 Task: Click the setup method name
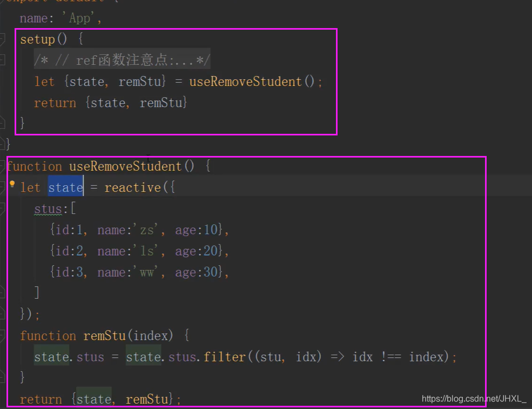point(37,39)
